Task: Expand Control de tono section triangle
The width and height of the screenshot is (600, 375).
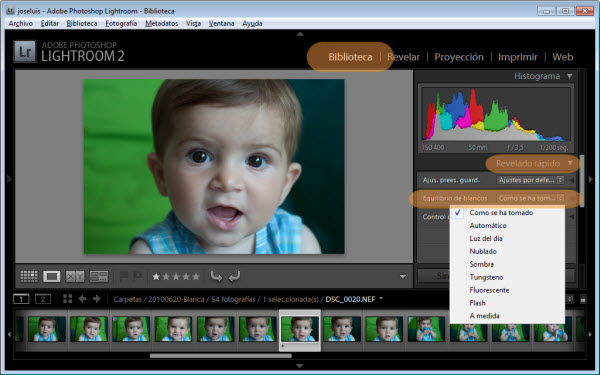Action: (572, 217)
